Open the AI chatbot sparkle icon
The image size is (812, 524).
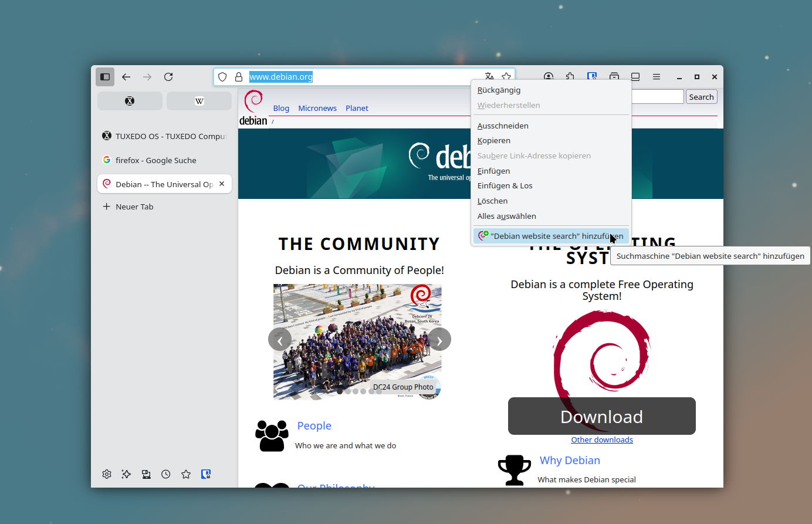tap(126, 474)
